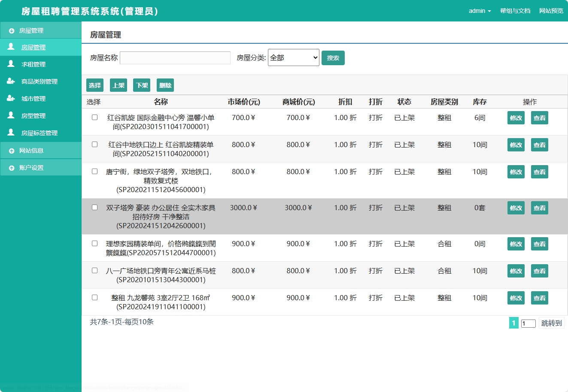Click the 搜索 search button
This screenshot has height=392, width=568.
tap(333, 57)
